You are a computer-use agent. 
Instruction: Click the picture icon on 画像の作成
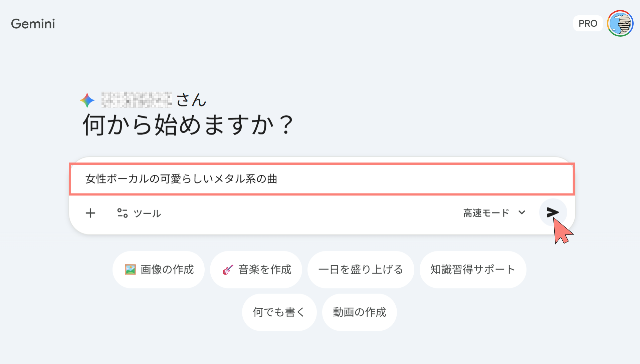coord(130,269)
